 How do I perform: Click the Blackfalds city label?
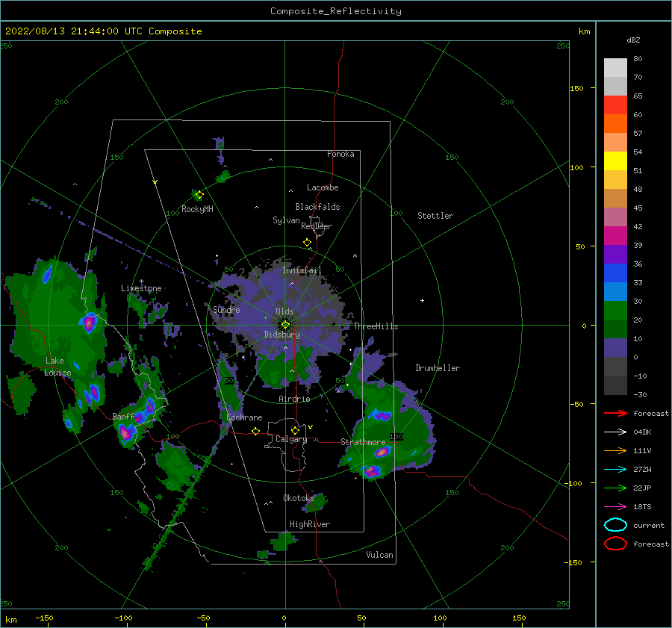(317, 207)
